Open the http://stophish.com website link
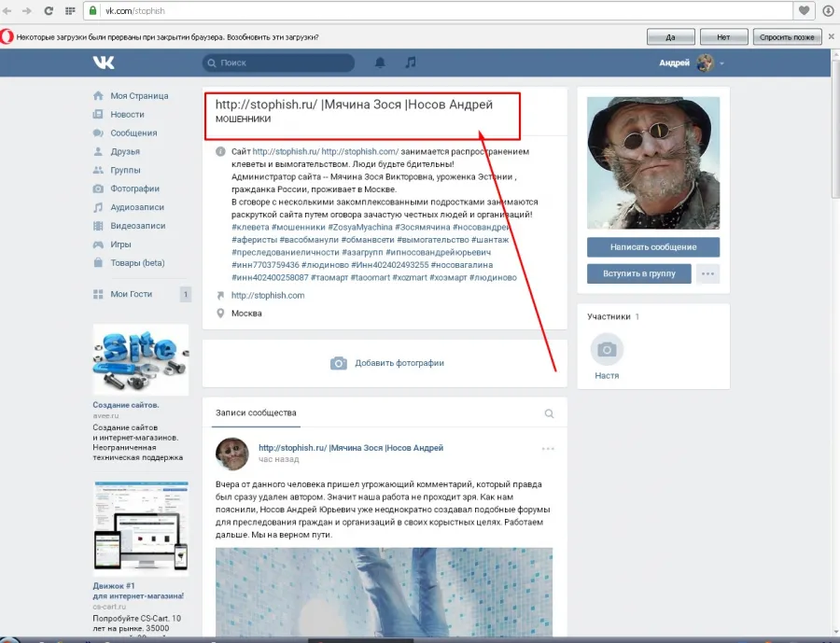Image resolution: width=840 pixels, height=643 pixels. pos(268,295)
